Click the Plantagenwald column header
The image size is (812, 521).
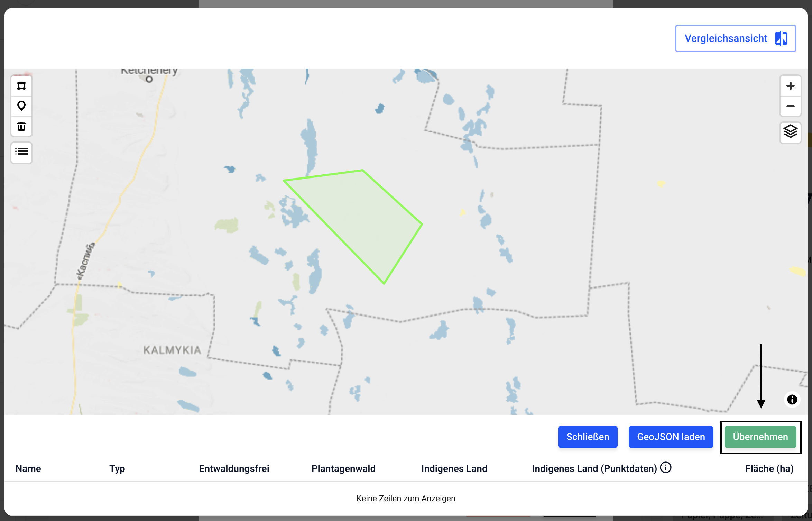click(343, 468)
